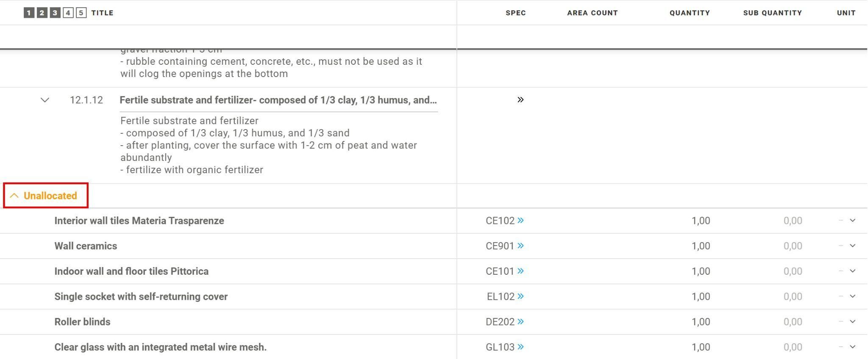Click item number 12.1.12
Image resolution: width=868 pixels, height=359 pixels.
tap(86, 100)
